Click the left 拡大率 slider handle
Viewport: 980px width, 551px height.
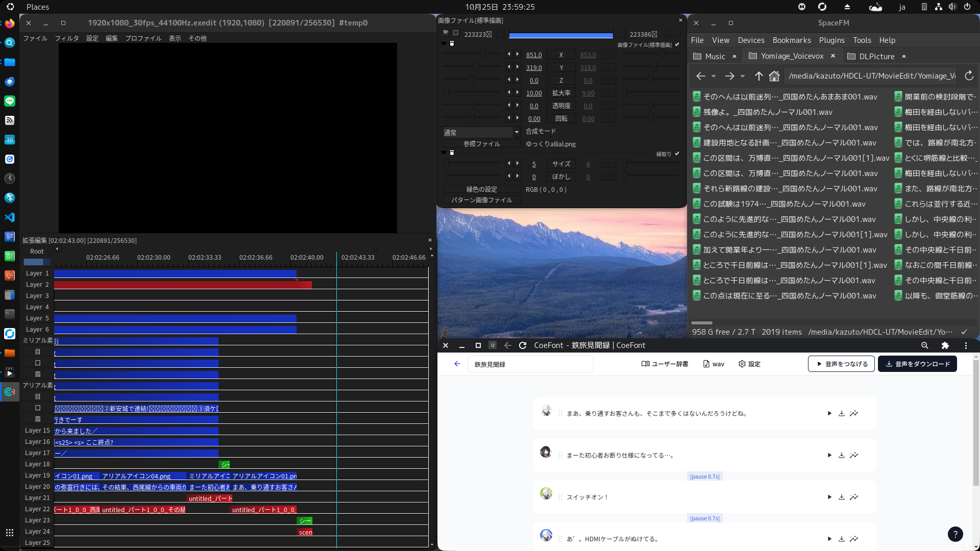point(447,93)
